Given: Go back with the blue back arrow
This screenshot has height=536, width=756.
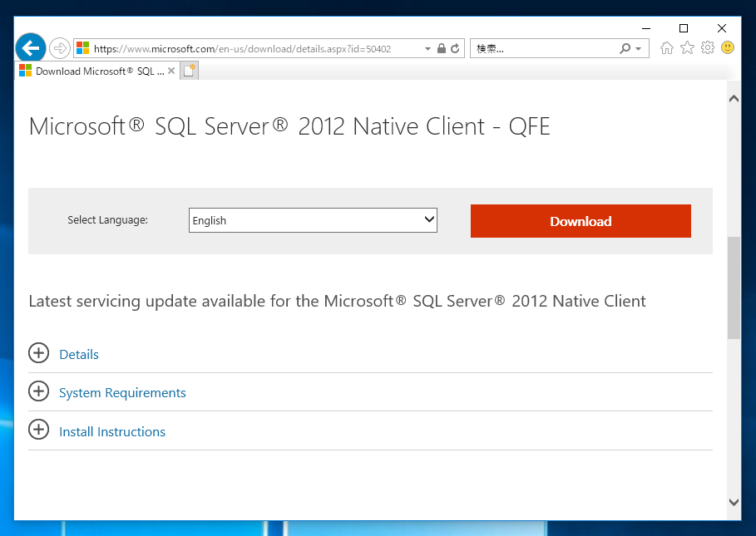Looking at the screenshot, I should click(x=31, y=48).
